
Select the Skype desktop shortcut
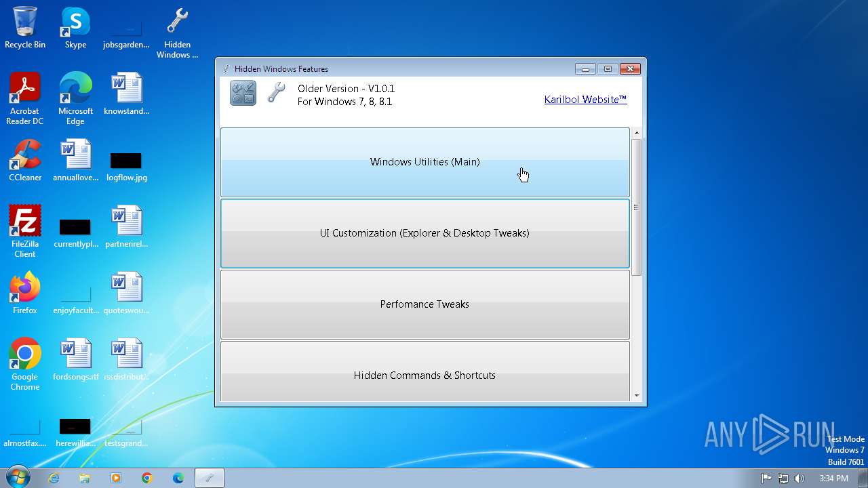(x=75, y=28)
